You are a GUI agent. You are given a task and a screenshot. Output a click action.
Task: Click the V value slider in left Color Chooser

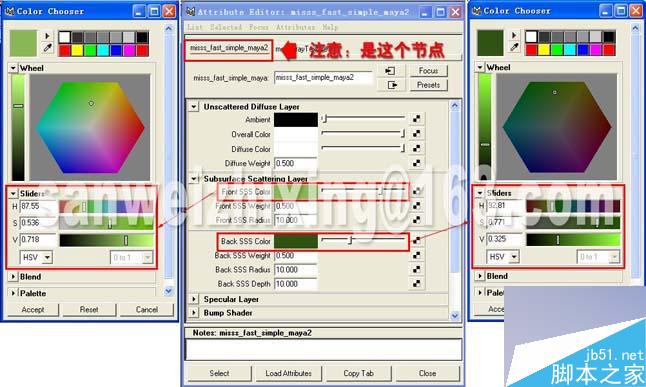tap(107, 240)
